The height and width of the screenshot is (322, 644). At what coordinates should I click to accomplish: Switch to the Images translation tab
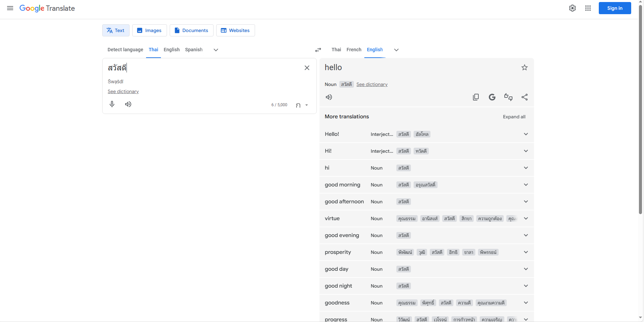point(149,30)
